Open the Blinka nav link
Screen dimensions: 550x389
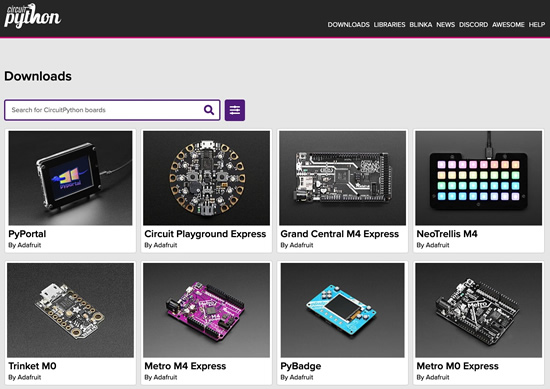pyautogui.click(x=421, y=25)
